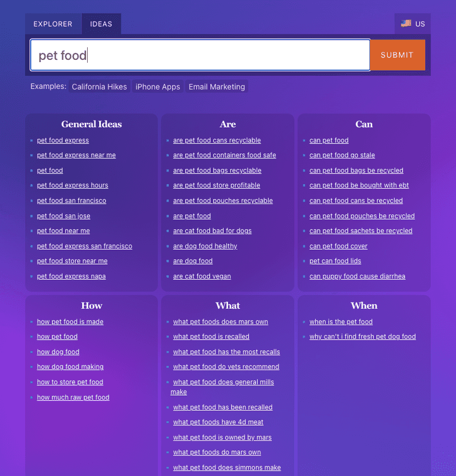
Task: Open can pet food go stale link
Action: 342,155
